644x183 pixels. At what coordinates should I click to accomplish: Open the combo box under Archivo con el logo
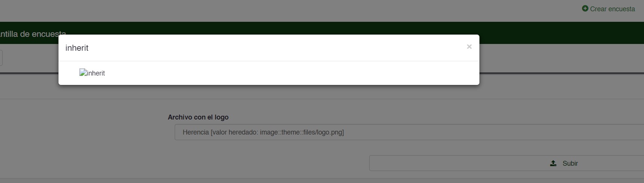pyautogui.click(x=409, y=132)
